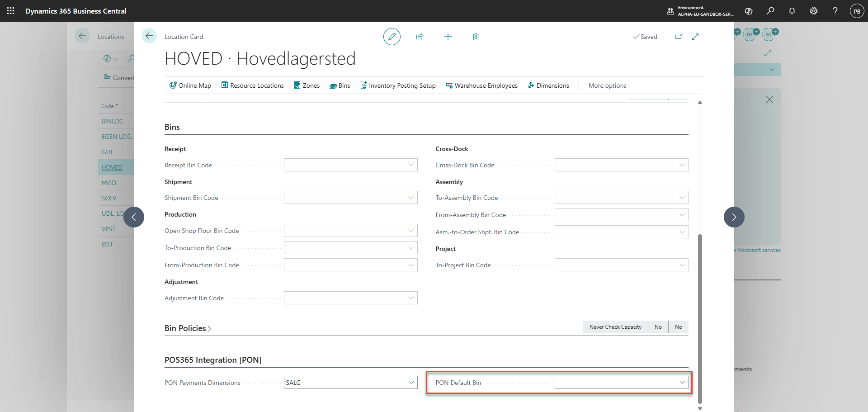Click the vertical scrollbar on card
The image size is (868, 412).
[700, 318]
